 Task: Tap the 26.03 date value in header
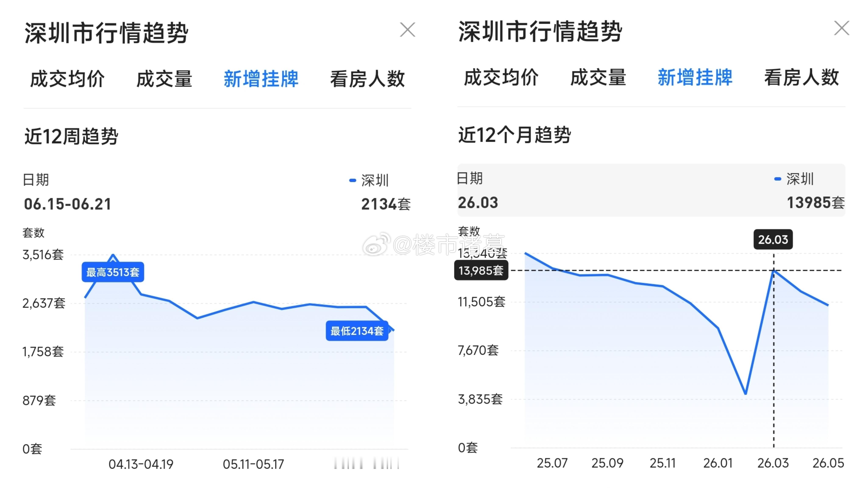478,203
